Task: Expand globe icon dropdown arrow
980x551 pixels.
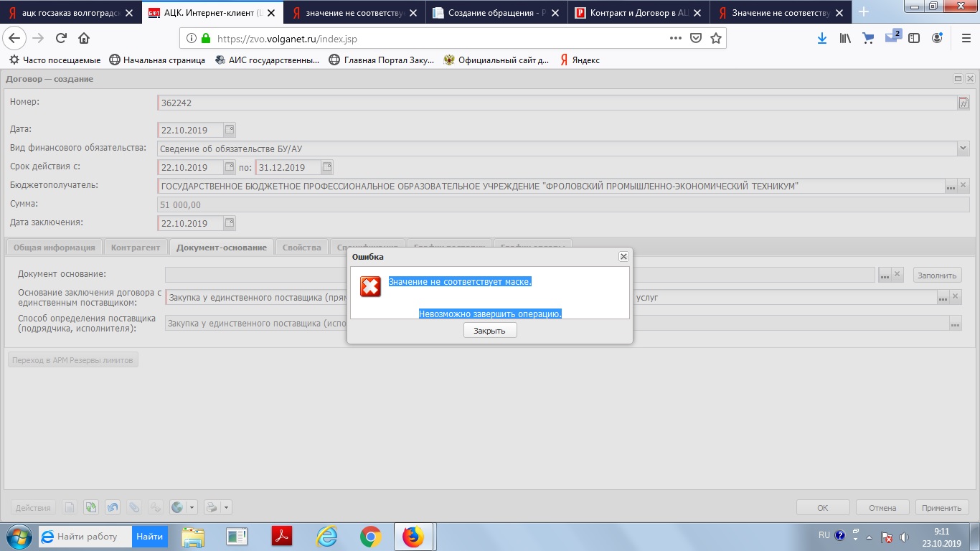Action: tap(192, 508)
